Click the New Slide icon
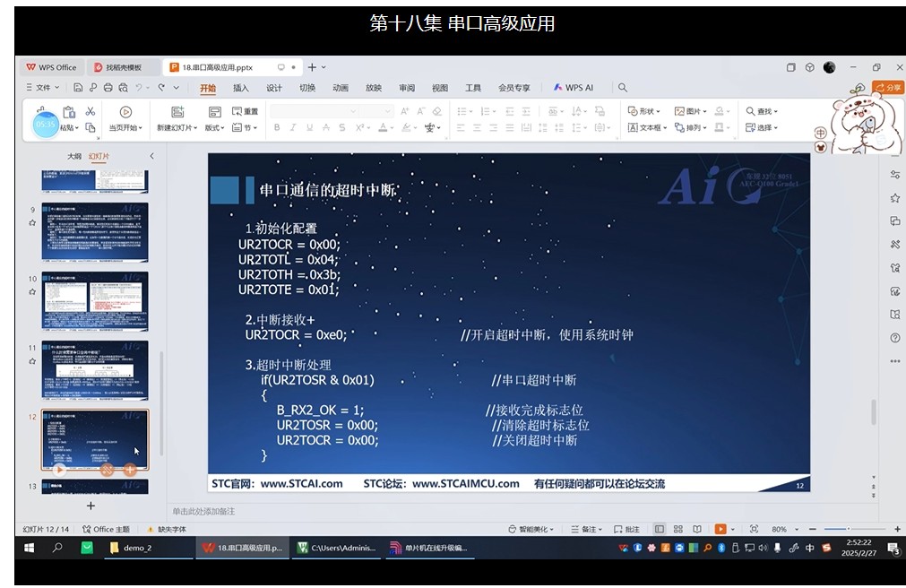 (177, 111)
